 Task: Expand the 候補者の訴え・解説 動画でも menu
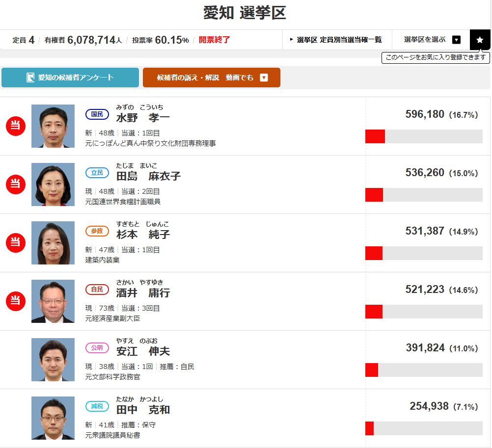(211, 78)
